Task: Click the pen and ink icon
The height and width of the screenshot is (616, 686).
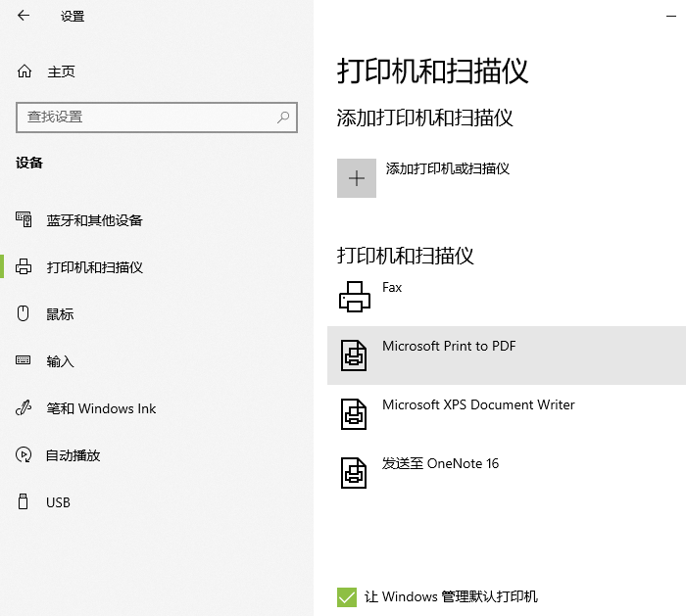Action: coord(24,408)
